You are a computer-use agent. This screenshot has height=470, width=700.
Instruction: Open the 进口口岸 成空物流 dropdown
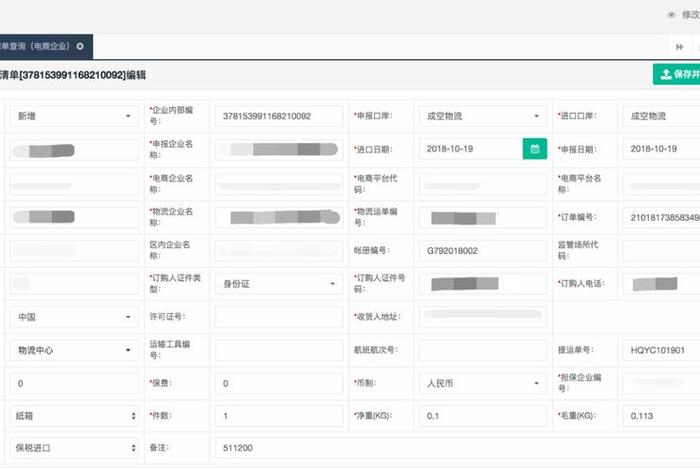[x=661, y=116]
